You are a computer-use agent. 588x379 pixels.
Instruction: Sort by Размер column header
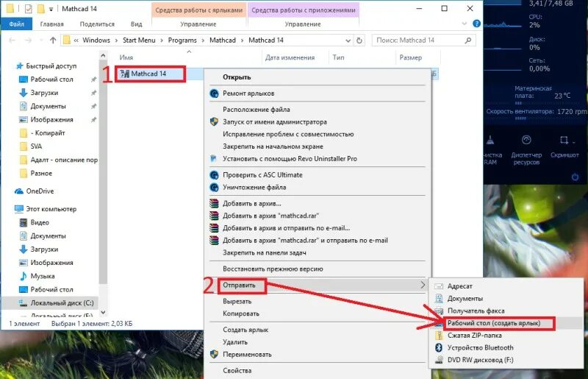click(411, 57)
